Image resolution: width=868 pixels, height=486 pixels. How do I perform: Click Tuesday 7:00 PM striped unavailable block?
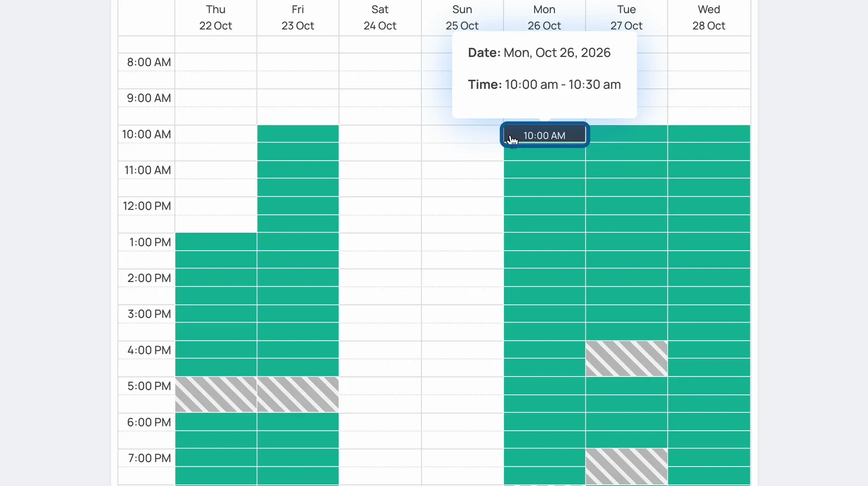[627, 466]
